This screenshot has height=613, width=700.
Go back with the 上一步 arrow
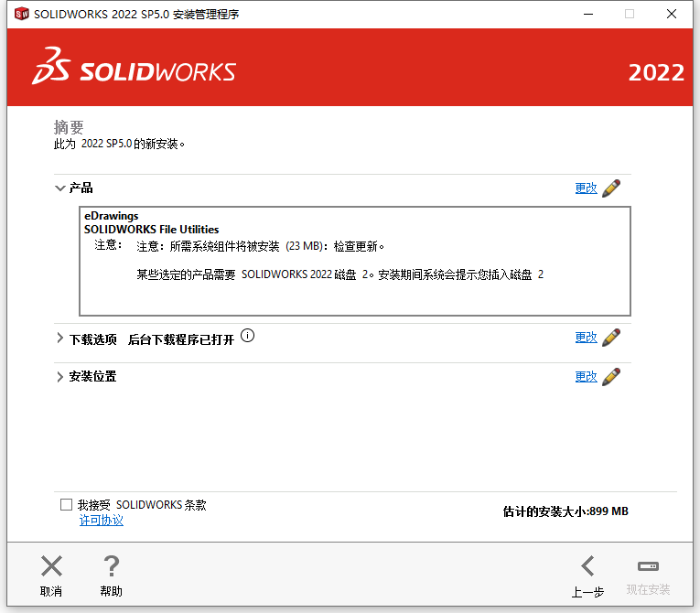pos(587,566)
